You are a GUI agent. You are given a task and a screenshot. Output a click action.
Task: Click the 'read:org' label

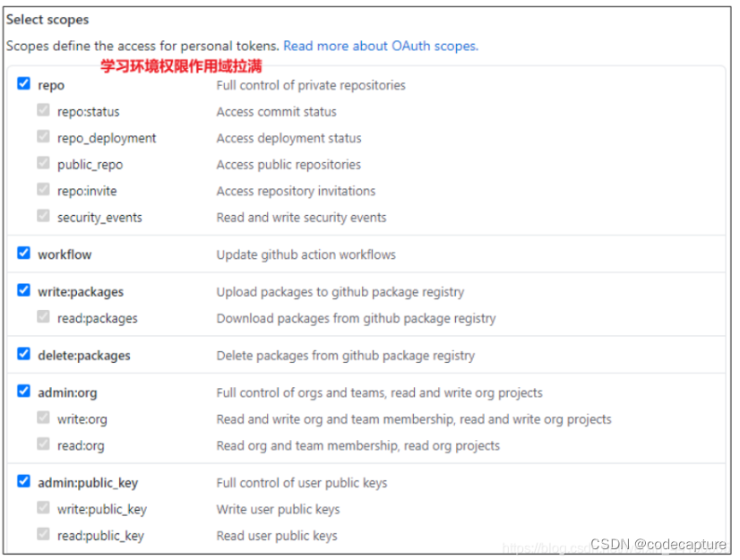pyautogui.click(x=81, y=445)
